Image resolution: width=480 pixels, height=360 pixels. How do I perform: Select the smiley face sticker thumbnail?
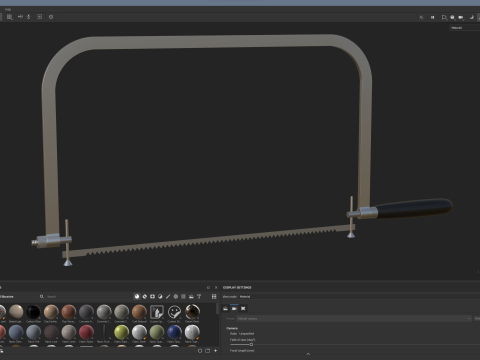pos(174,312)
